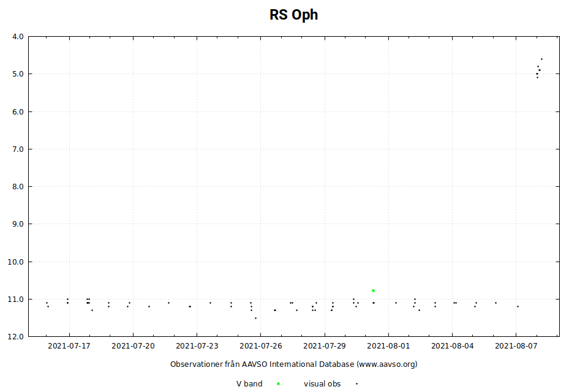Click the visual obs legend marker dot
The width and height of the screenshot is (588, 392).
pyautogui.click(x=356, y=384)
